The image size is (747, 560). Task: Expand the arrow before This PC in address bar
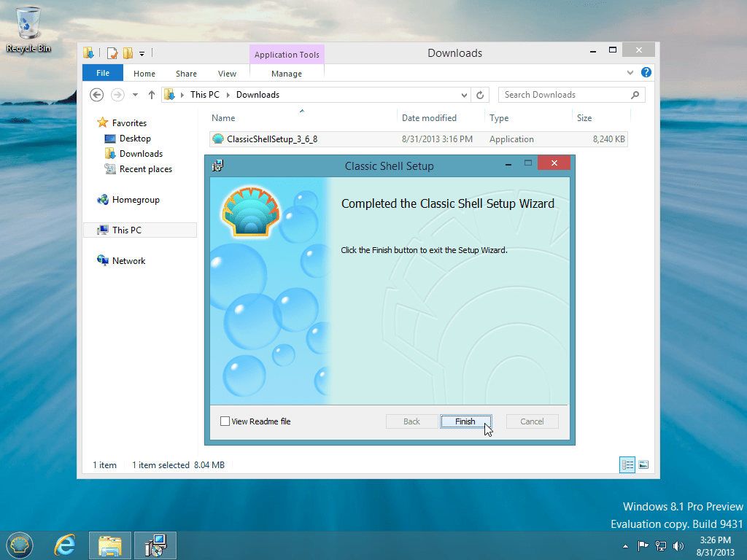182,95
